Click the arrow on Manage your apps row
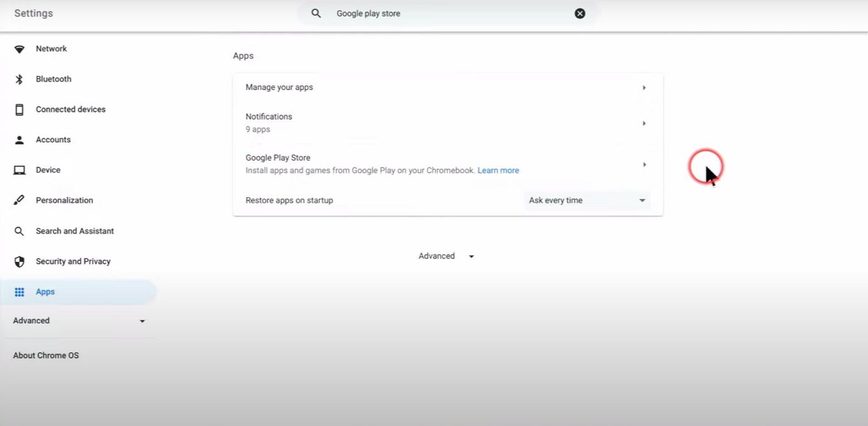 (x=644, y=87)
